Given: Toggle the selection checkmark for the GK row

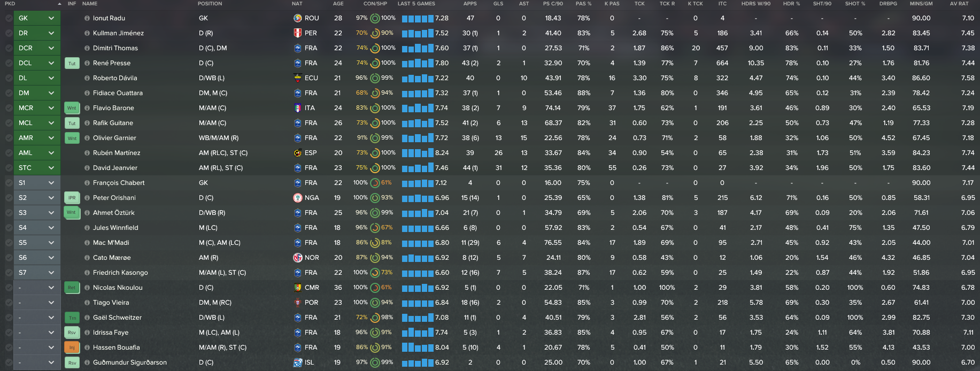Looking at the screenshot, I should (9, 18).
